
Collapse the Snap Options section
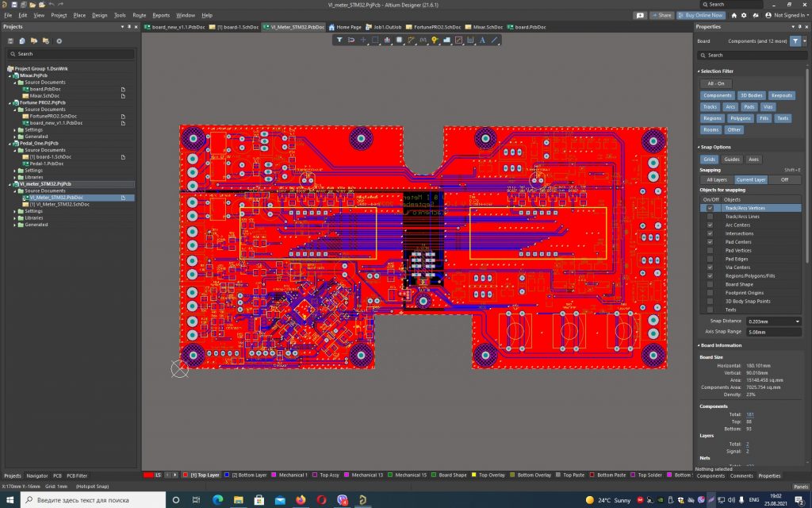(x=699, y=147)
